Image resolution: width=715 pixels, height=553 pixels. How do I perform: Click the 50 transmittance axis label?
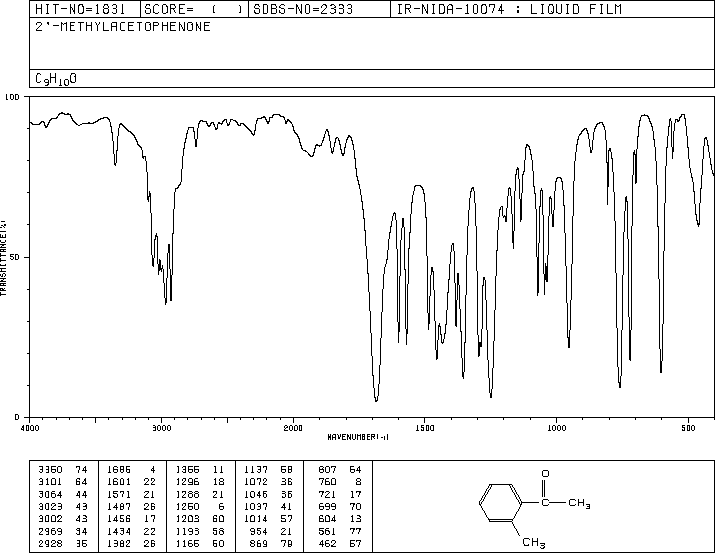click(15, 257)
